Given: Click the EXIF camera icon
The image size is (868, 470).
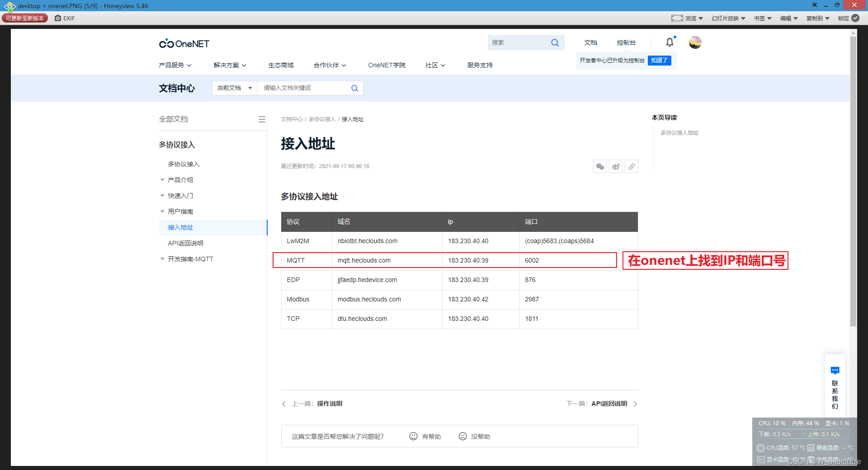Looking at the screenshot, I should [x=58, y=18].
